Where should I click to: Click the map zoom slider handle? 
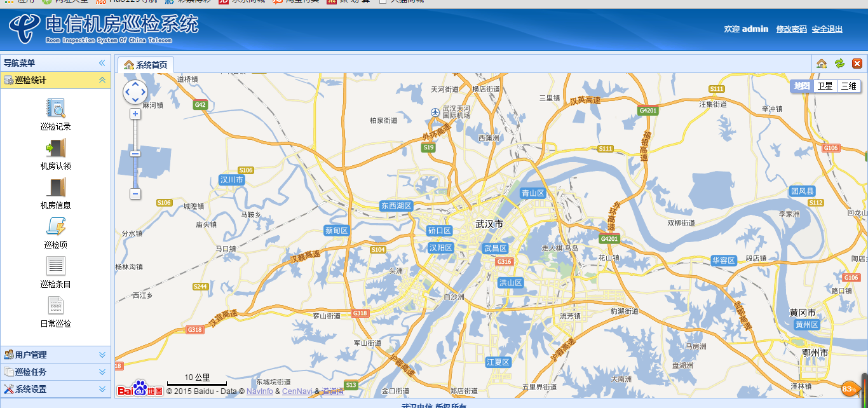coord(135,153)
